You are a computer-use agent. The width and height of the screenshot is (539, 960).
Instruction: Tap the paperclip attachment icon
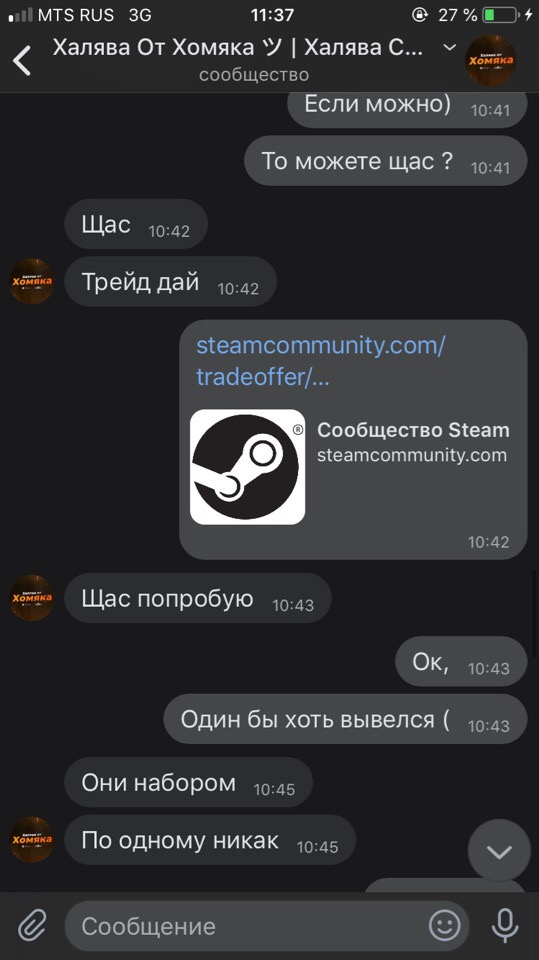click(x=32, y=925)
